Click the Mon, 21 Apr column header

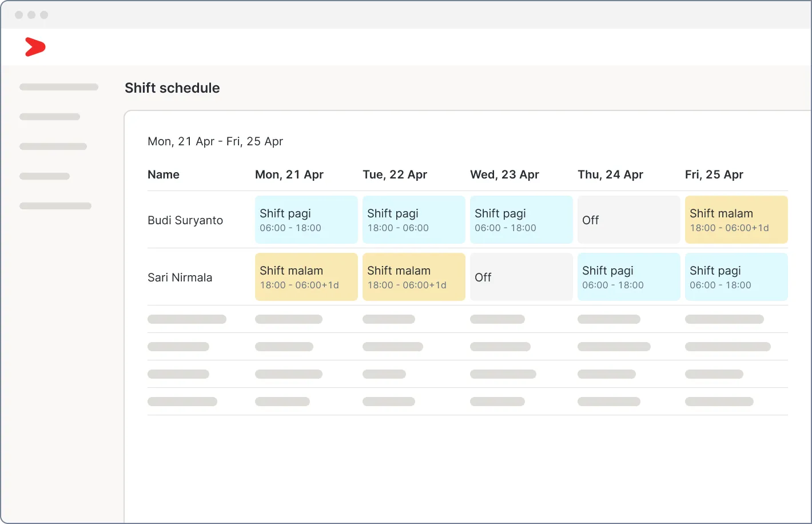[289, 174]
